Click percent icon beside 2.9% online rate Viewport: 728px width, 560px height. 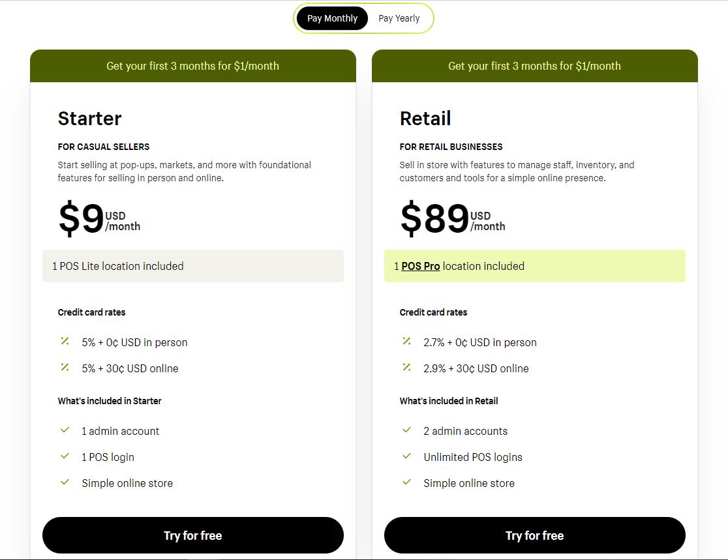point(406,368)
